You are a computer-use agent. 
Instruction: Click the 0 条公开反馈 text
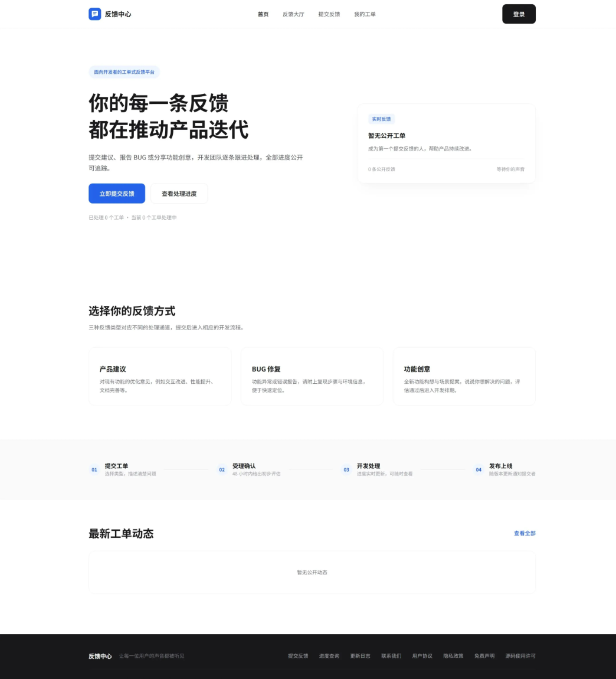(x=381, y=169)
